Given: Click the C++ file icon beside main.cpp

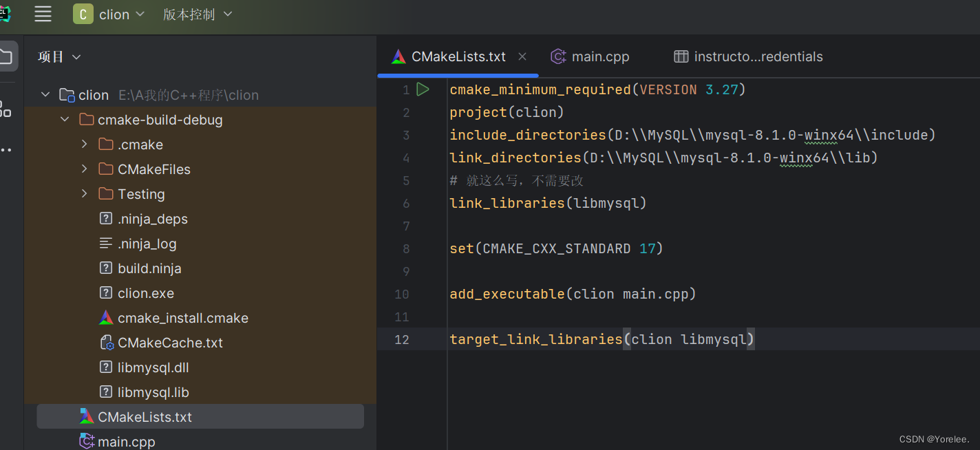Looking at the screenshot, I should click(557, 56).
